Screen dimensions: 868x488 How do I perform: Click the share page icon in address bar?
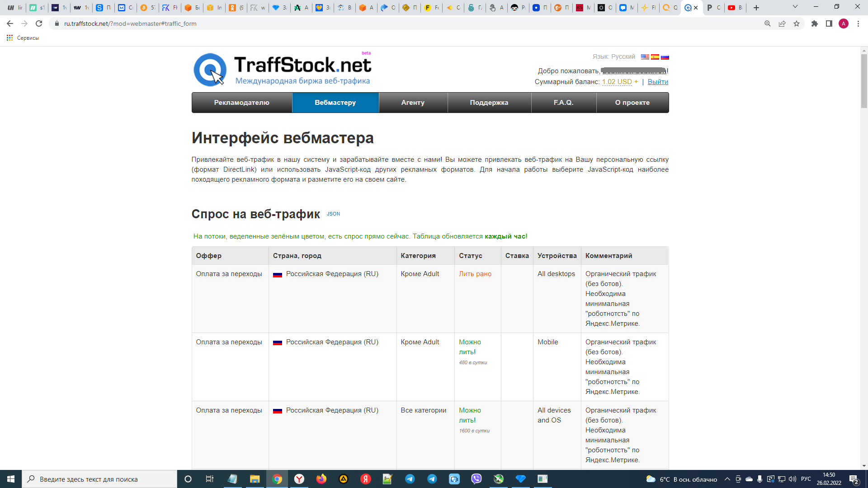[x=782, y=23]
